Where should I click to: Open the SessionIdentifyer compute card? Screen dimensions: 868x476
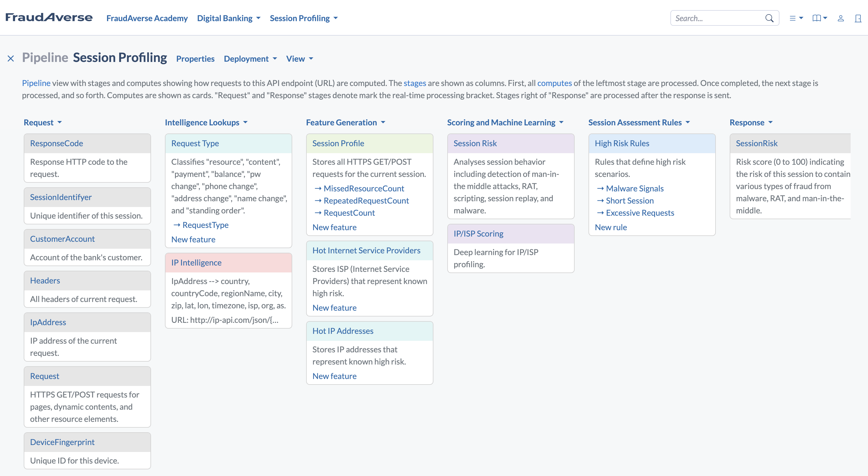click(x=61, y=197)
